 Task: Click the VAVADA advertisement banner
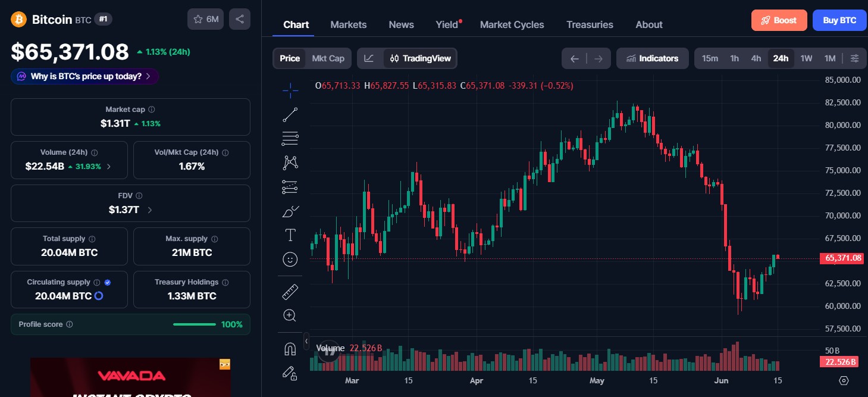click(130, 377)
